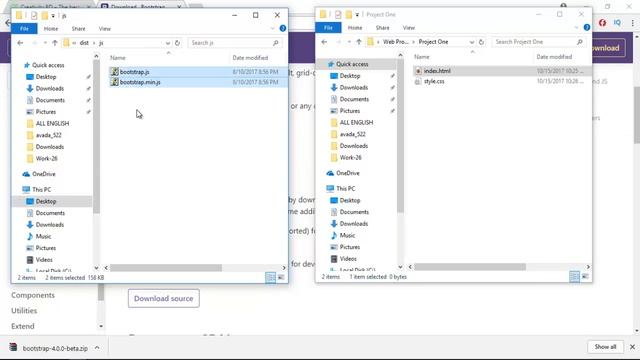
Task: Refresh the js folder view
Action: [177, 43]
